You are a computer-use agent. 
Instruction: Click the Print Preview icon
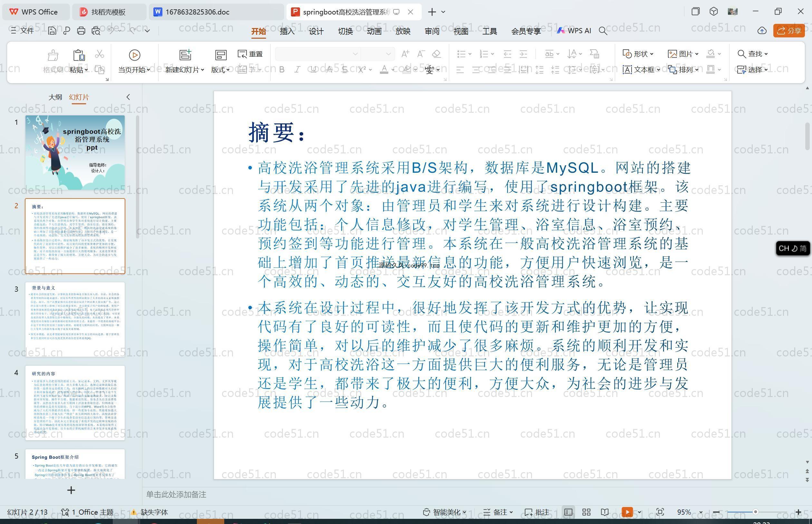pyautogui.click(x=96, y=31)
